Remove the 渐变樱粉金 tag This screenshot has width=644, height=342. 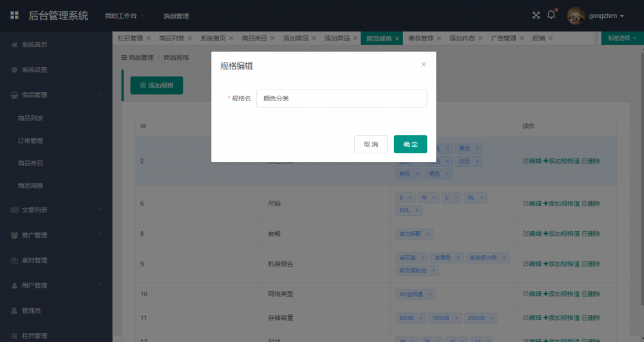(433, 271)
